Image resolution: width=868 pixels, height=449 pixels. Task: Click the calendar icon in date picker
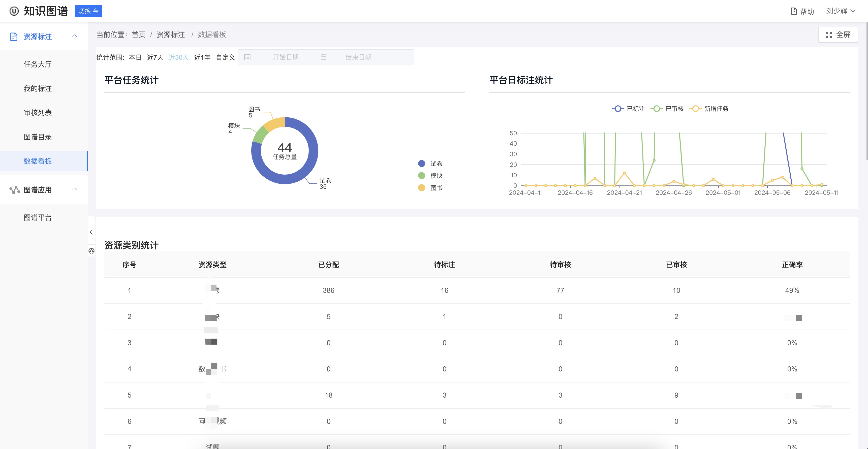pos(247,57)
